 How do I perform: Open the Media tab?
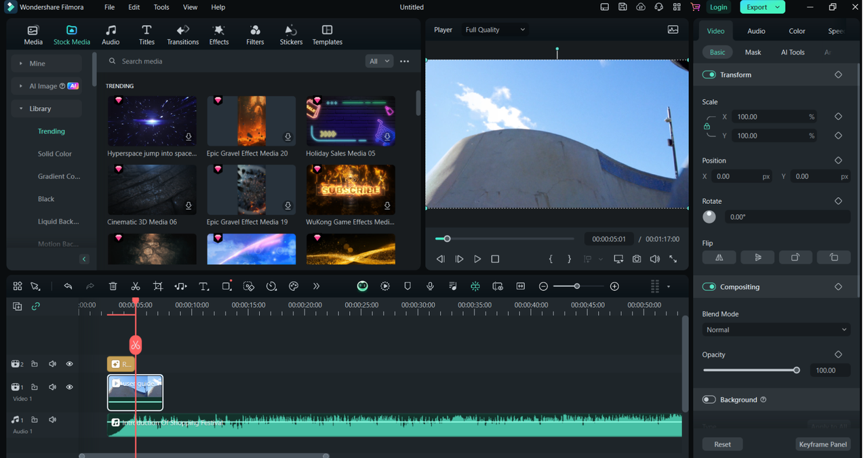pyautogui.click(x=33, y=35)
